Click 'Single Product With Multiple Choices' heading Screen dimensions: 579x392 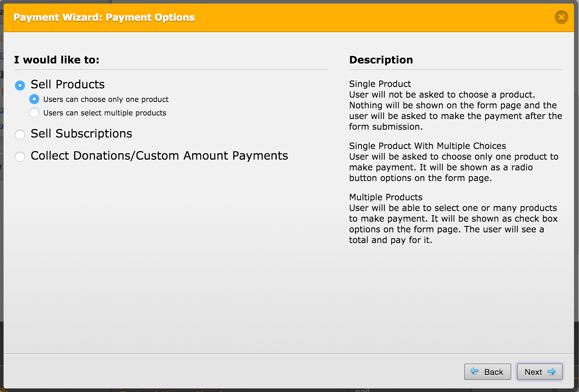pos(427,146)
